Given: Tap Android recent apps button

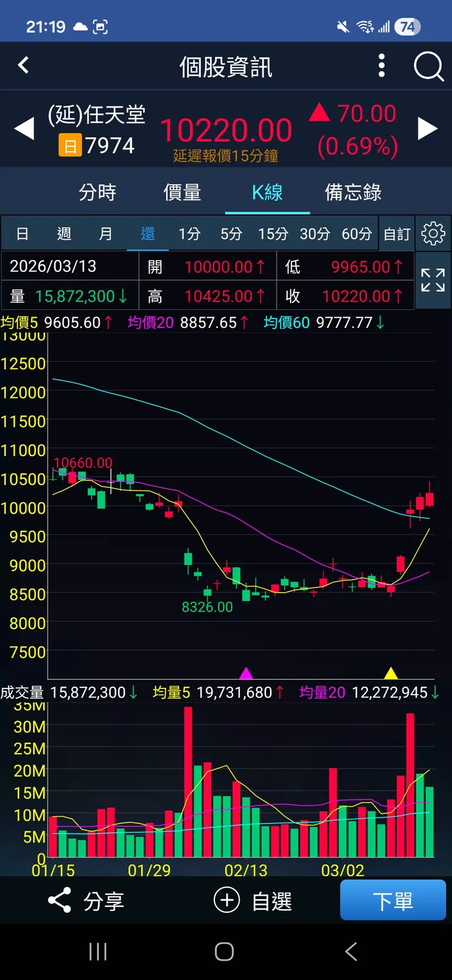Looking at the screenshot, I should point(98,951).
